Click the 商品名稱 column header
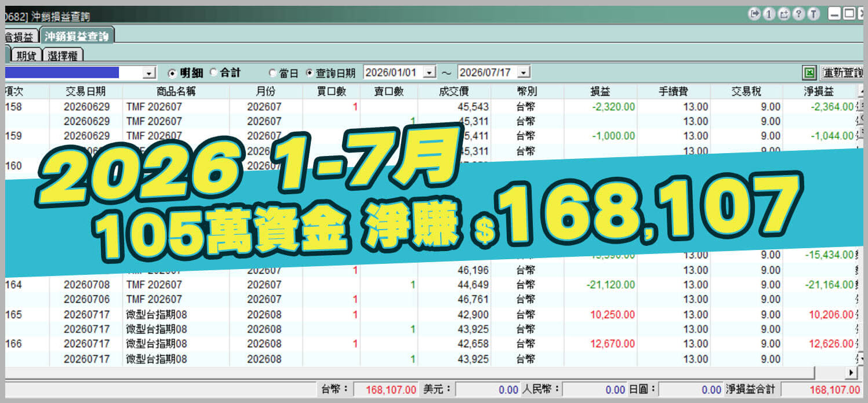 click(176, 92)
